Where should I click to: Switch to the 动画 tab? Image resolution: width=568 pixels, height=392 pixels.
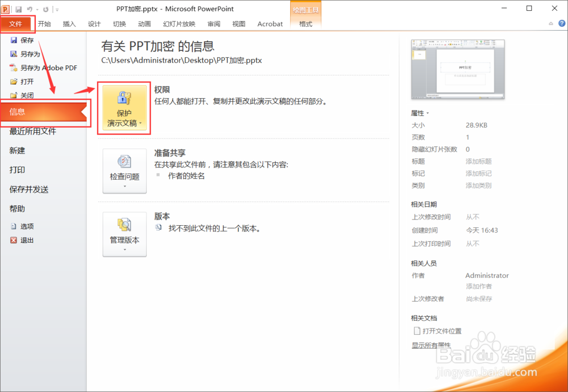144,24
